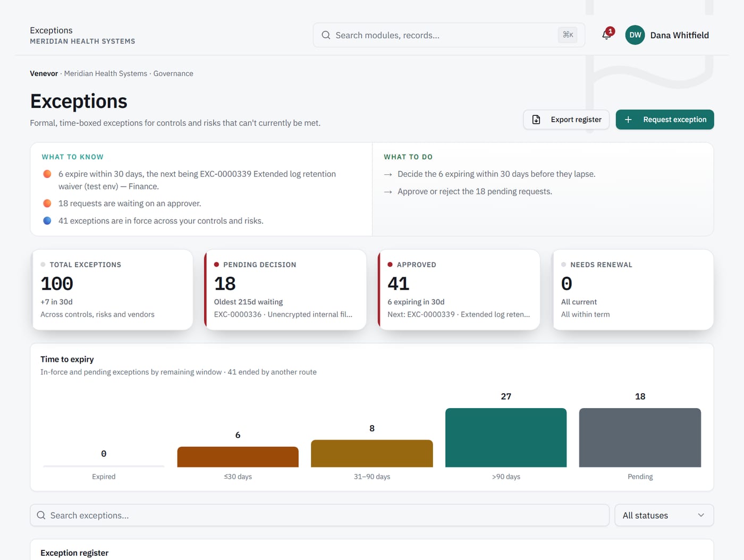
Task: Click the red dot on Approved card
Action: (390, 264)
